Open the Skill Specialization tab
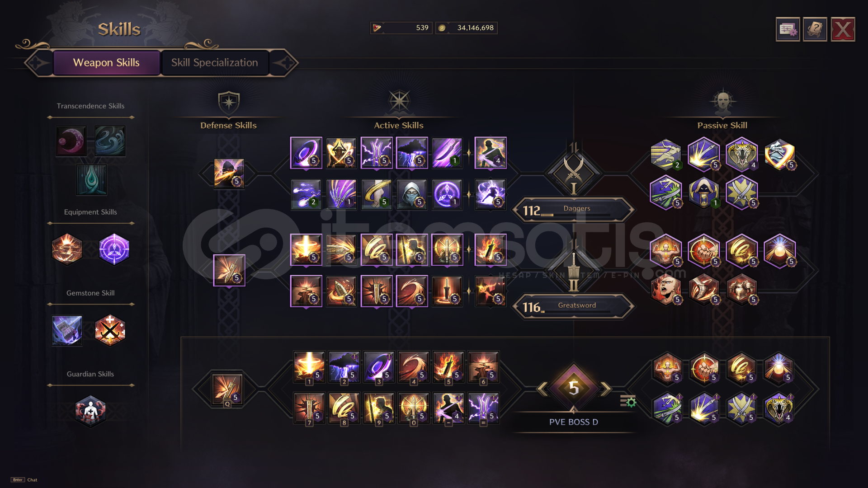The height and width of the screenshot is (488, 868). coord(215,63)
